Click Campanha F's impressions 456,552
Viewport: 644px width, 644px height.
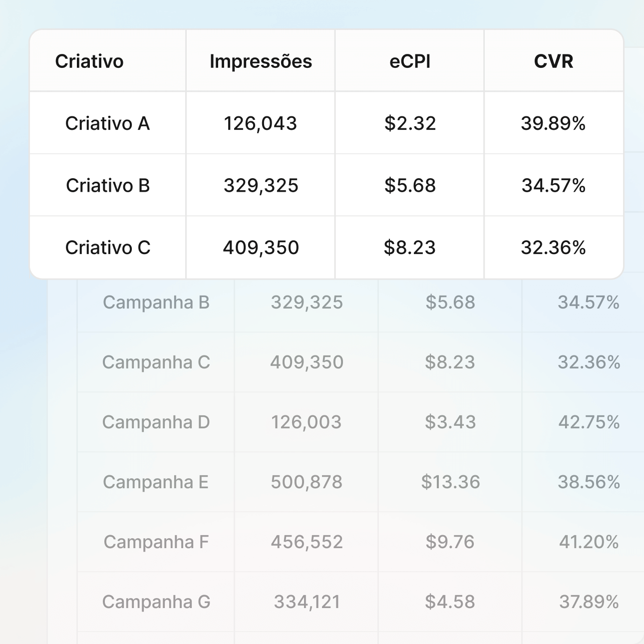pyautogui.click(x=307, y=542)
